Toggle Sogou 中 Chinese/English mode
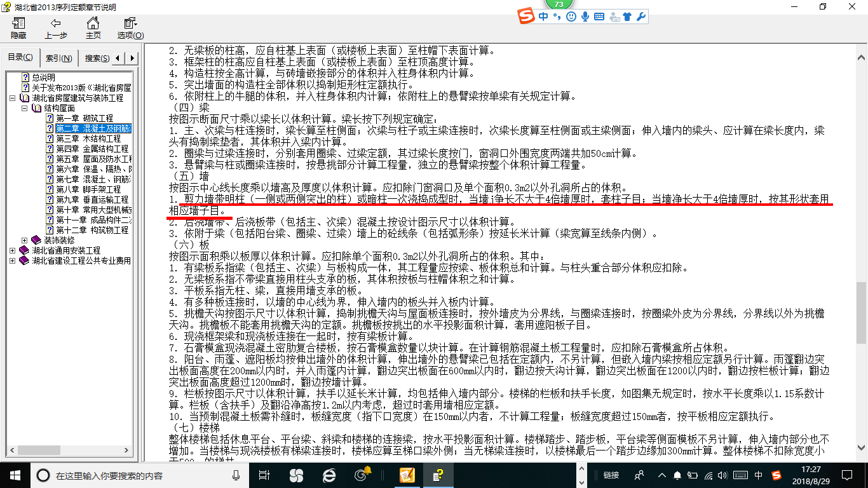Screen dimensions: 868x488 (x=543, y=17)
